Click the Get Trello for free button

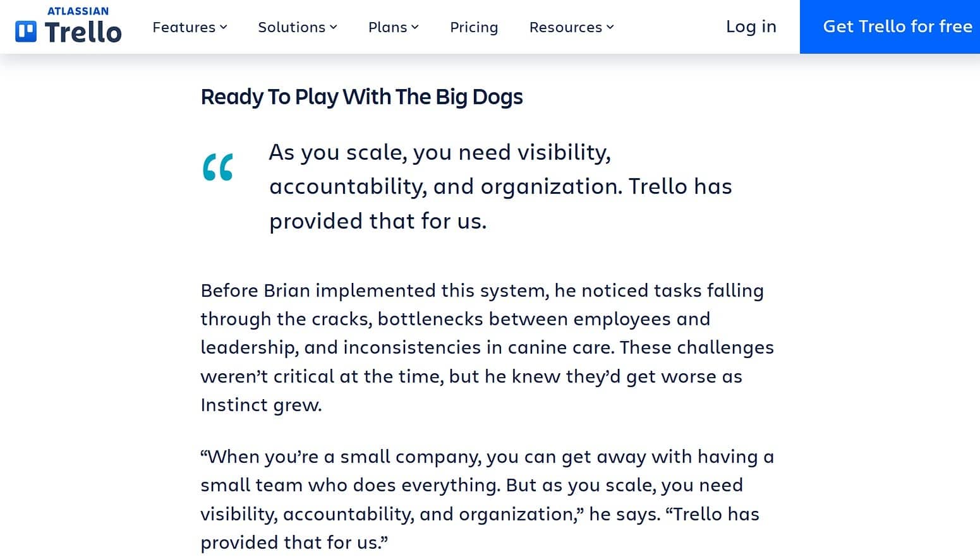pos(897,27)
